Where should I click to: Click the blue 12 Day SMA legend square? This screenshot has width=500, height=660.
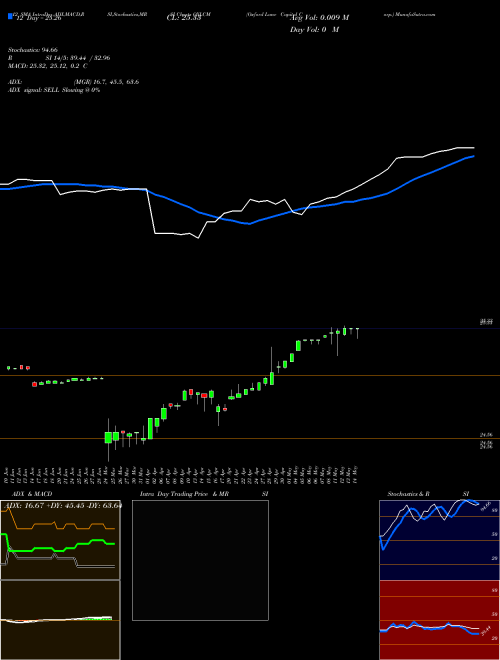click(10, 17)
